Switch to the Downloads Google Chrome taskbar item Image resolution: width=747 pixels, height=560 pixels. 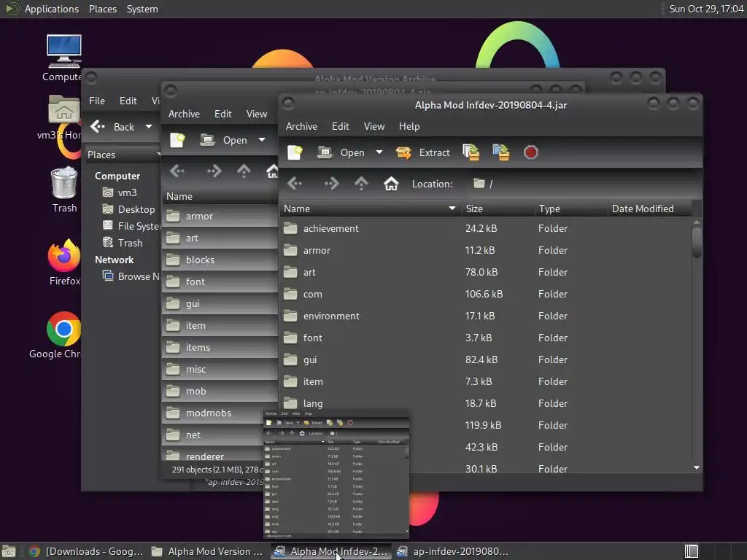[x=86, y=551]
